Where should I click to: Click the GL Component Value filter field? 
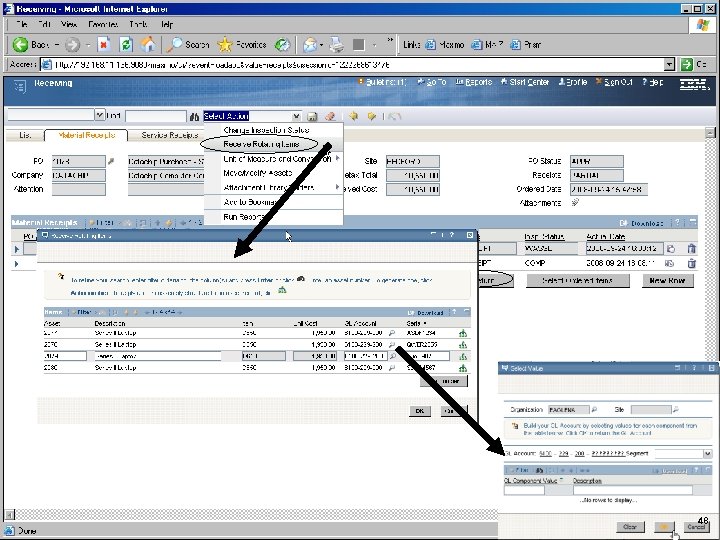(524, 490)
